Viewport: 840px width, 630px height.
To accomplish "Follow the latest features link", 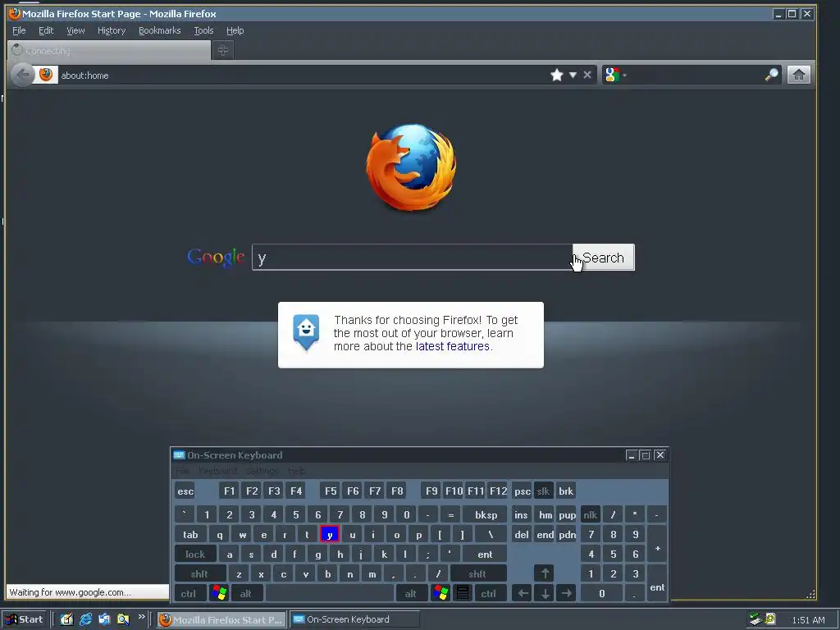I will coord(453,347).
